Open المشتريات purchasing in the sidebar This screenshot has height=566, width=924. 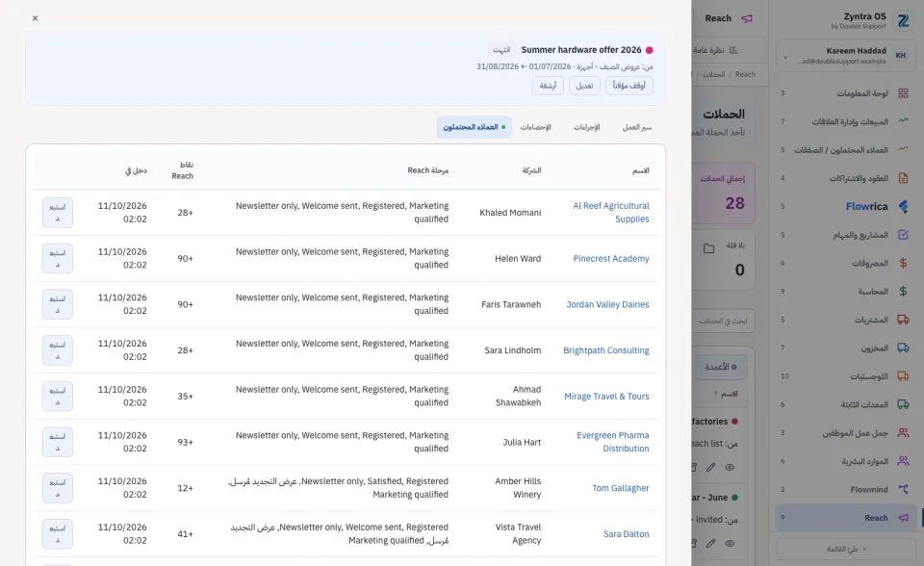pos(846,320)
